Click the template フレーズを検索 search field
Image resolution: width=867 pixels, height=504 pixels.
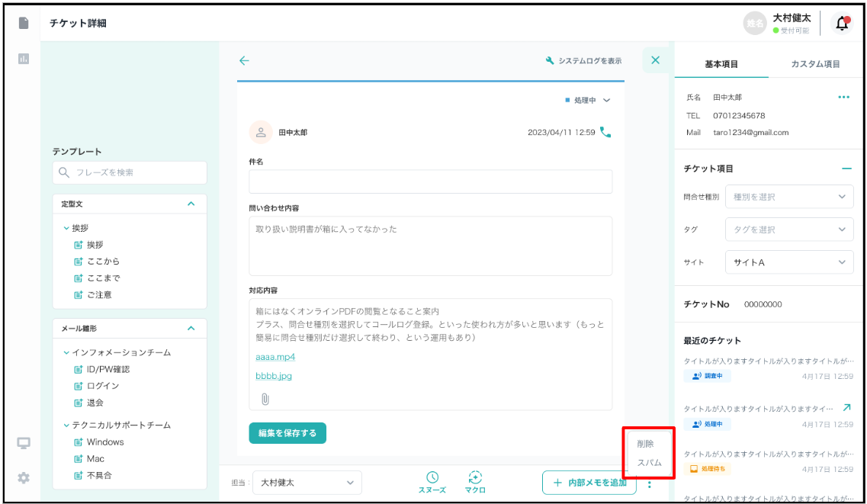(130, 172)
